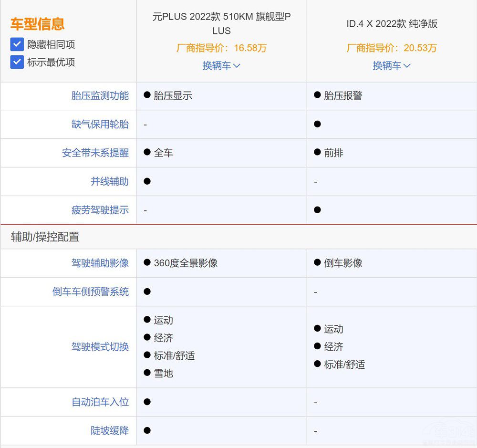
Task: Uncheck the 隐藏相同项 checkbox
Action: 17,44
